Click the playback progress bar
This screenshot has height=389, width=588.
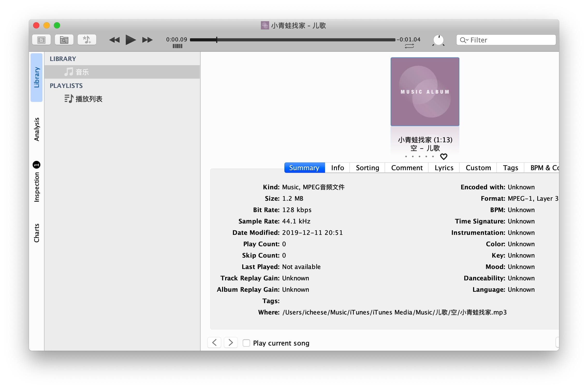[x=292, y=40]
